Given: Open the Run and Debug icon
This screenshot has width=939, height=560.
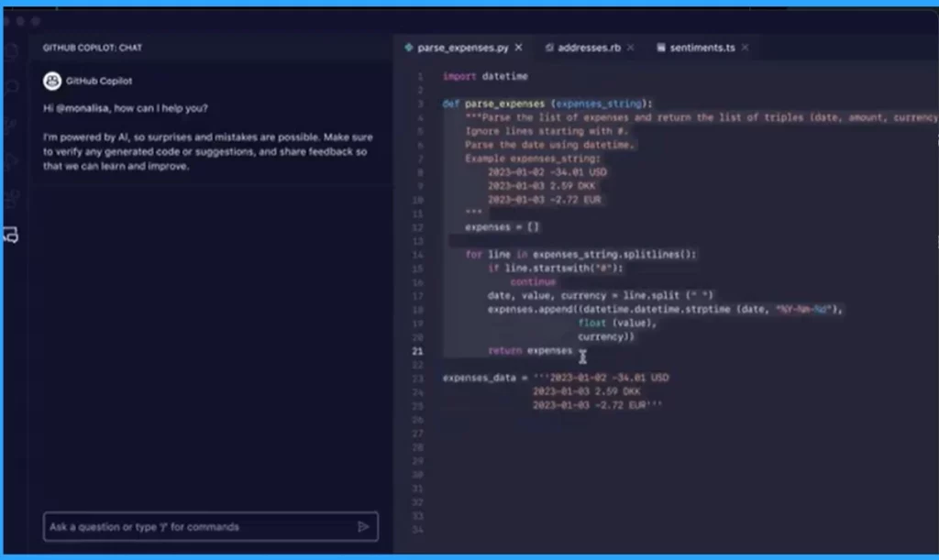Looking at the screenshot, I should click(x=11, y=161).
